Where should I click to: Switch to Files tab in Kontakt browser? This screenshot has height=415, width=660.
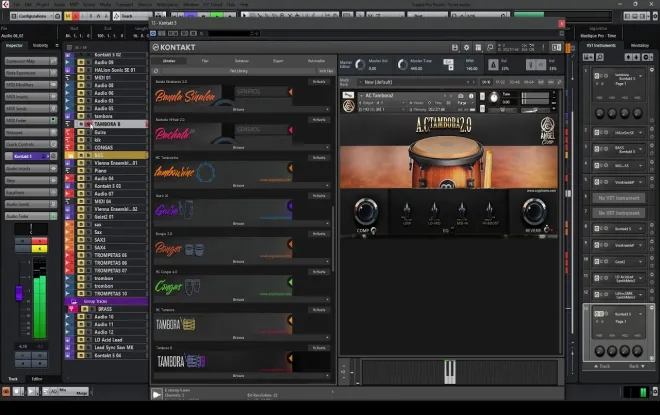[205, 61]
